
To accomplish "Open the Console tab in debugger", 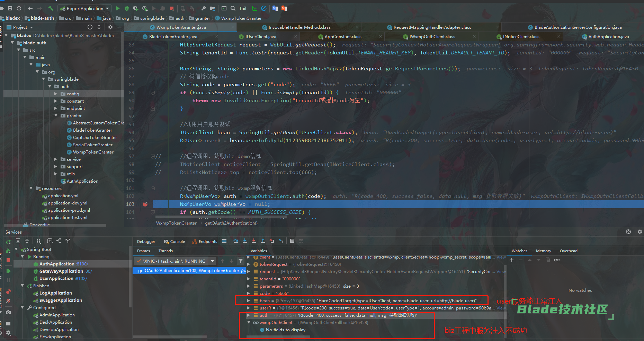I will pos(175,242).
